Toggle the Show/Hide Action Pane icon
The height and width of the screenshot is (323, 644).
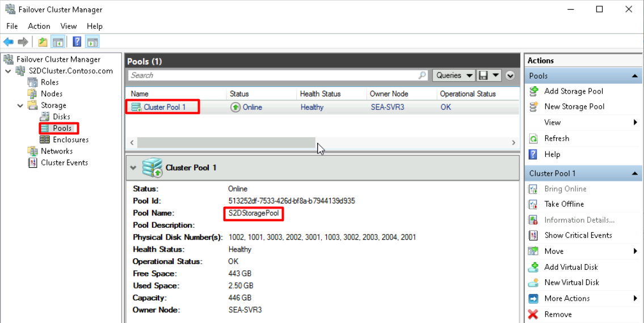(92, 41)
